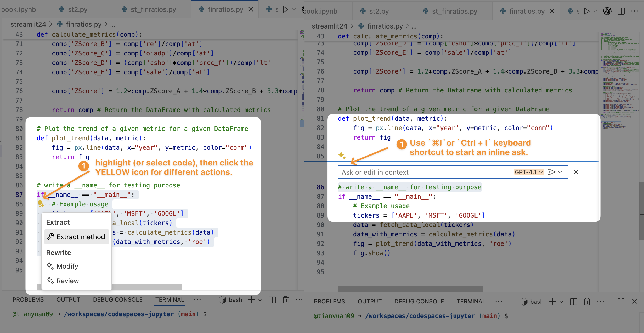Image resolution: width=644 pixels, height=333 pixels.
Task: Click the sparkle icon above inline chat
Action: pyautogui.click(x=342, y=156)
